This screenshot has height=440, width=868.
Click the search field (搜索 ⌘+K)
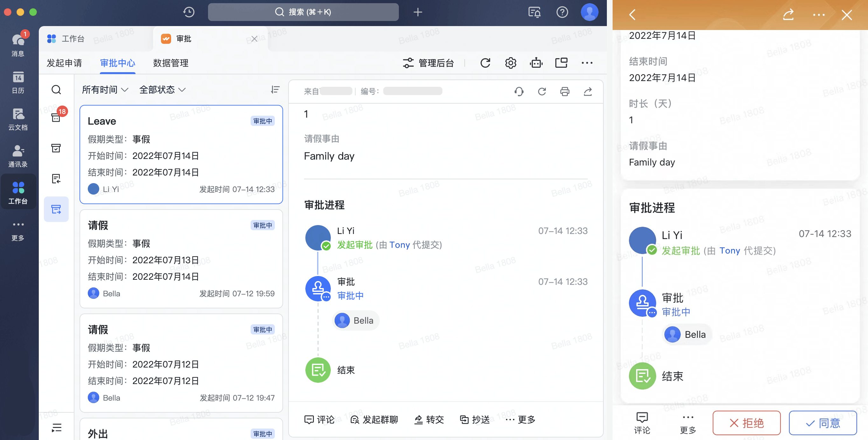(x=303, y=12)
